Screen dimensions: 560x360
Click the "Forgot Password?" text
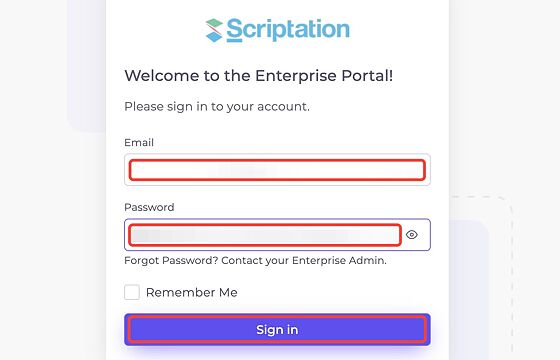171,261
